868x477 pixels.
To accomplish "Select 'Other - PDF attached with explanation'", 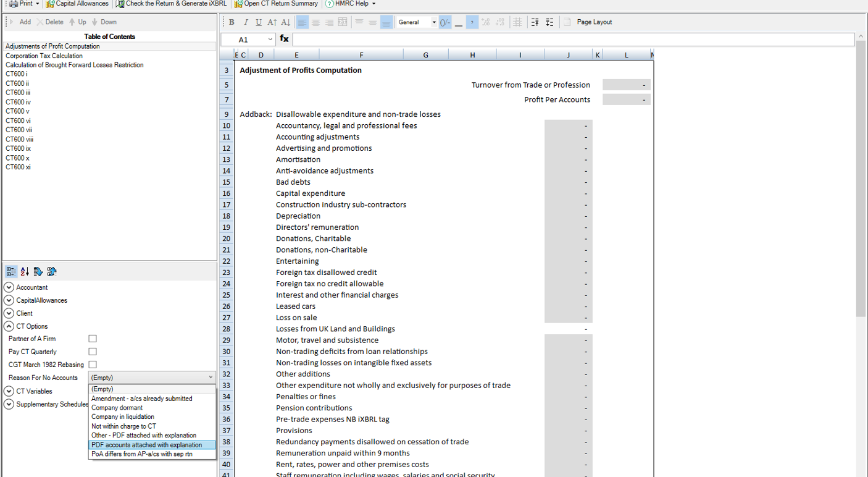I will click(x=152, y=436).
